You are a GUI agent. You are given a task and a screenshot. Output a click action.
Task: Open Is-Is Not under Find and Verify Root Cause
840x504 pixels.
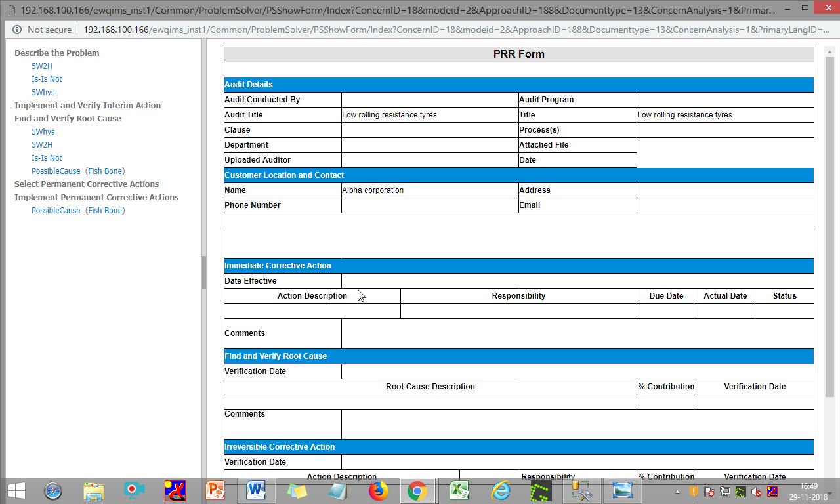[x=47, y=157]
